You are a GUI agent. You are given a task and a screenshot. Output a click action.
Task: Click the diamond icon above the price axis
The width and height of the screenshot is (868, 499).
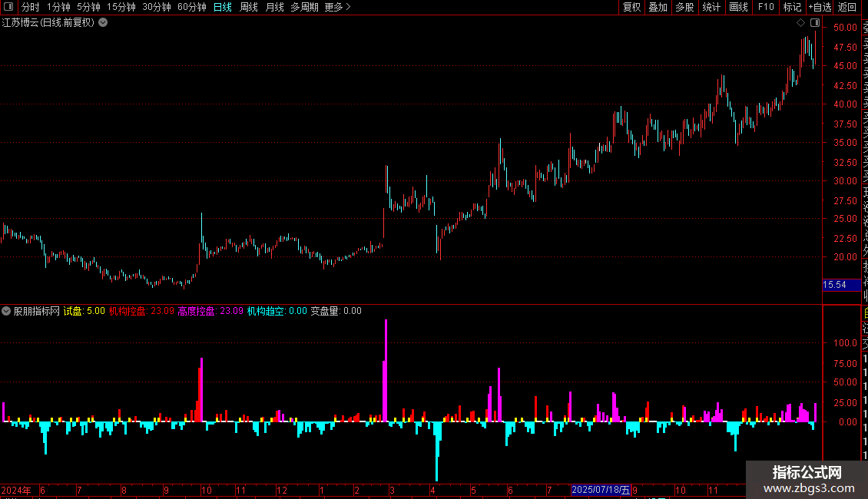click(800, 23)
